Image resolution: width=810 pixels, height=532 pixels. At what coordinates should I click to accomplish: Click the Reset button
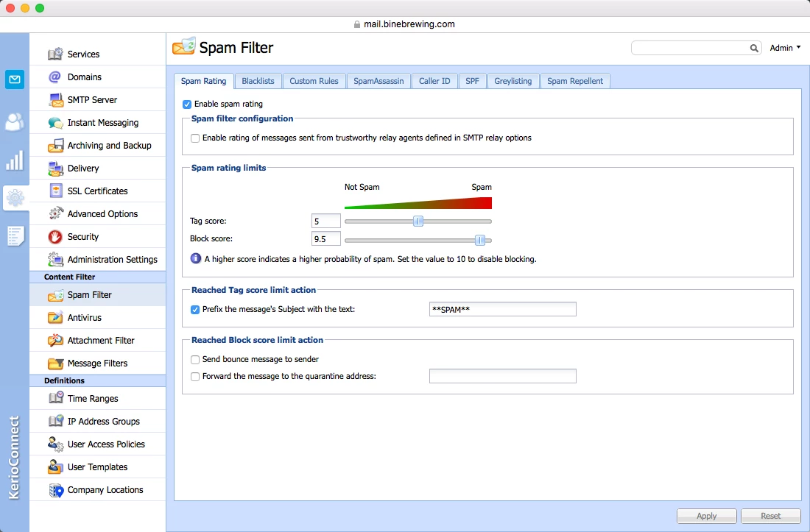coord(771,516)
